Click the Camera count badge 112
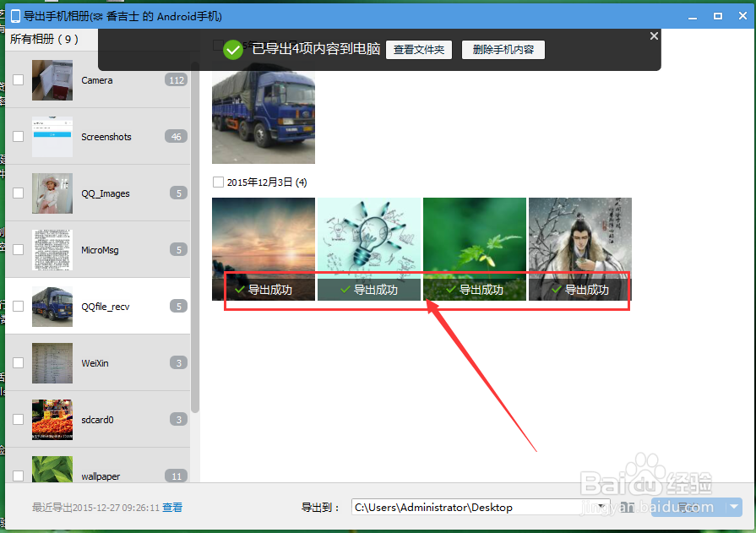 pos(177,80)
